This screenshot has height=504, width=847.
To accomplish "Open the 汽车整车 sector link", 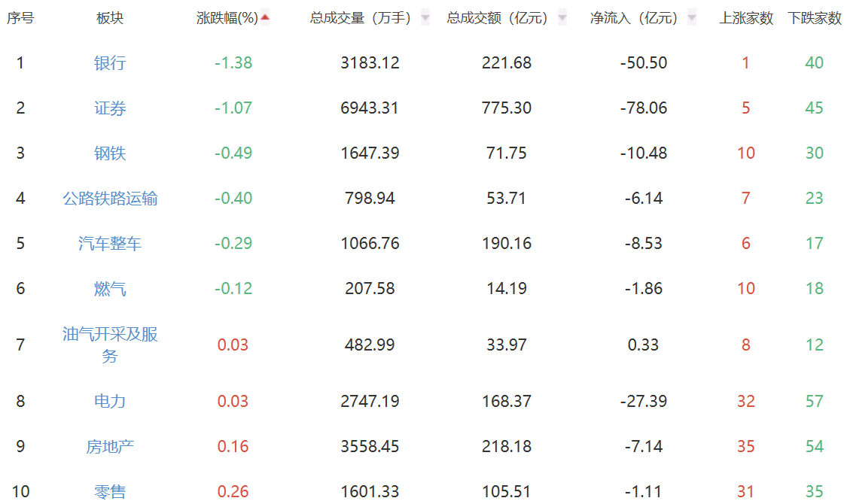I will (110, 244).
